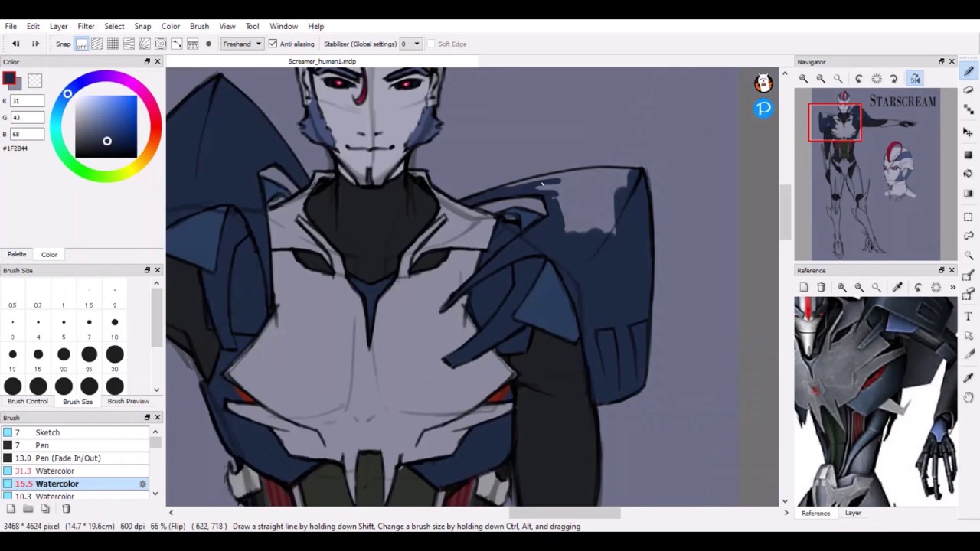Select brush size 25
The height and width of the screenshot is (551, 980).
pyautogui.click(x=89, y=357)
